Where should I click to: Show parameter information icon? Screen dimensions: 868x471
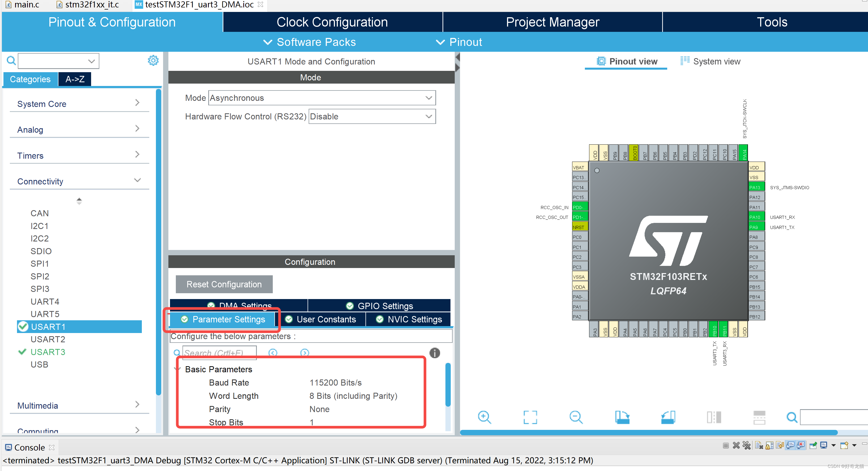pos(434,353)
